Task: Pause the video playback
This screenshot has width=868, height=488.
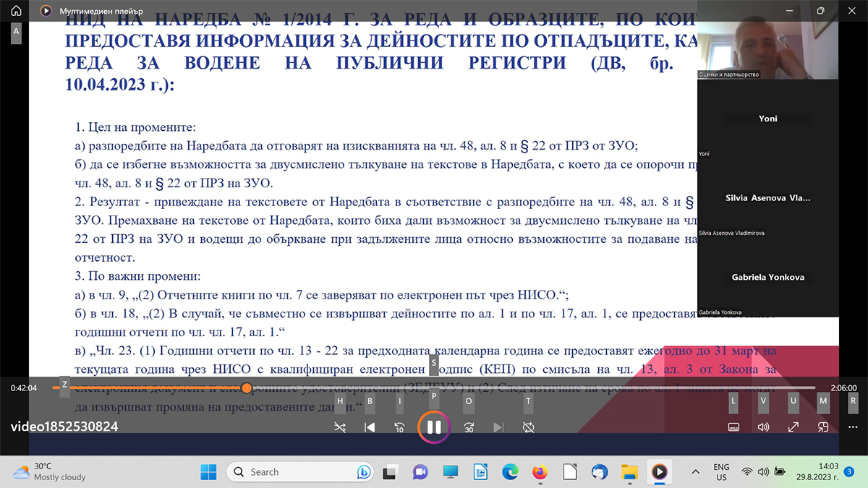Action: (434, 427)
